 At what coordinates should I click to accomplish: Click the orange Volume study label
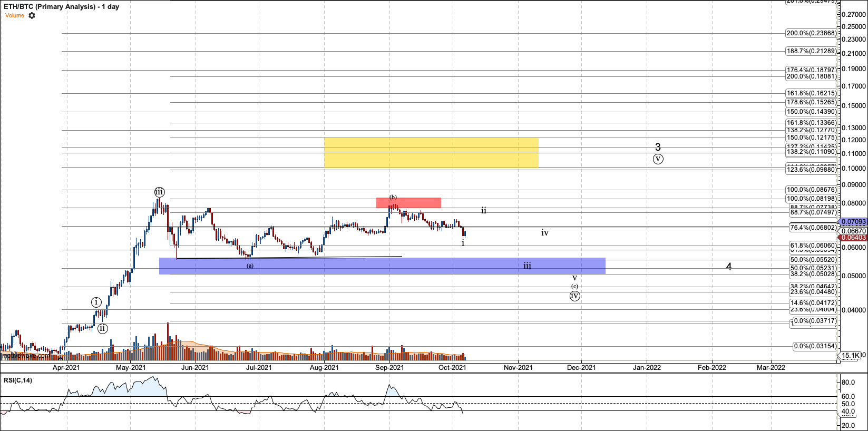coord(15,15)
